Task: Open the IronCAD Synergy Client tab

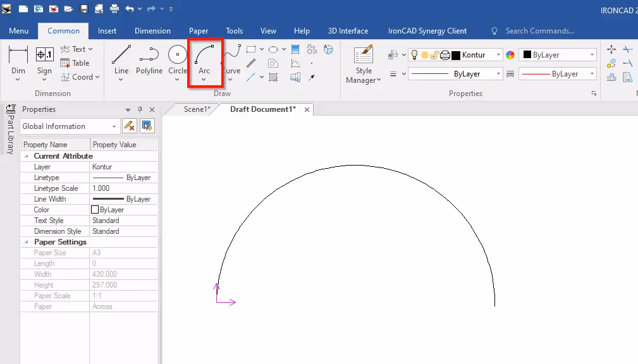Action: (x=427, y=31)
